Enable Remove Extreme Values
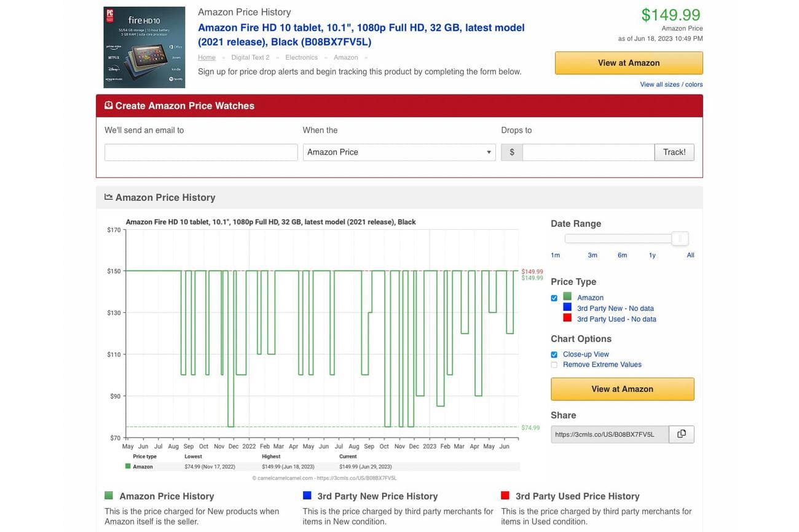 554,365
